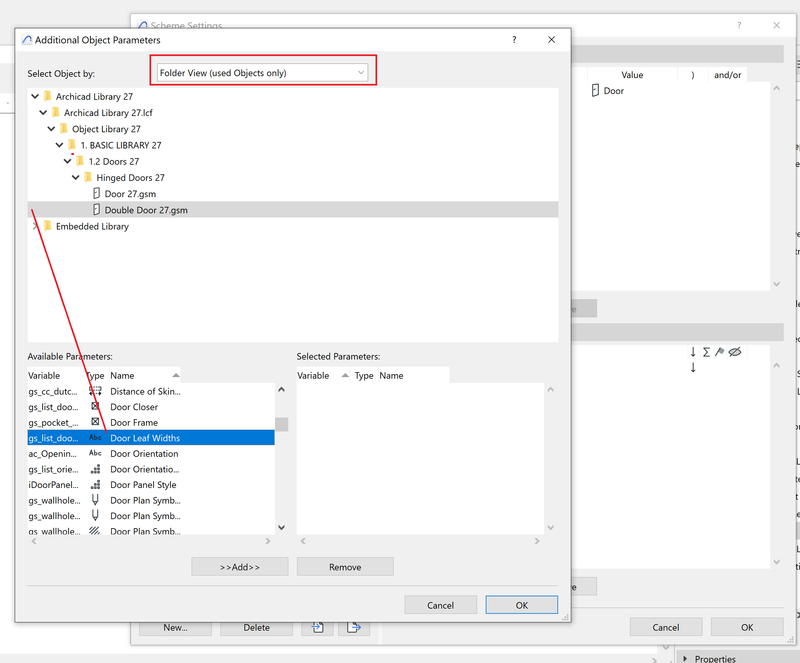Collapse the Archicad Library 27 folder
The width and height of the screenshot is (800, 663).
tap(35, 96)
